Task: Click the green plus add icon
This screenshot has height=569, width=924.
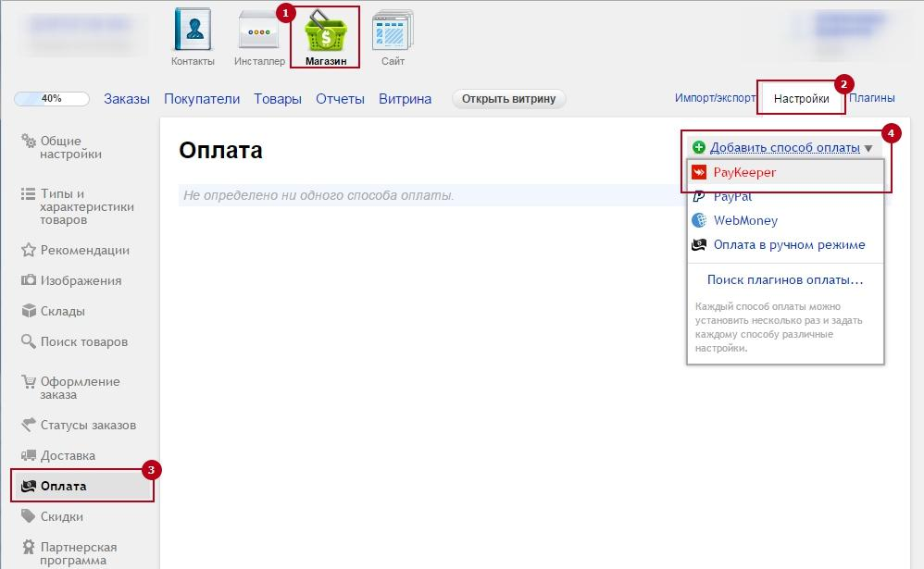Action: [699, 147]
